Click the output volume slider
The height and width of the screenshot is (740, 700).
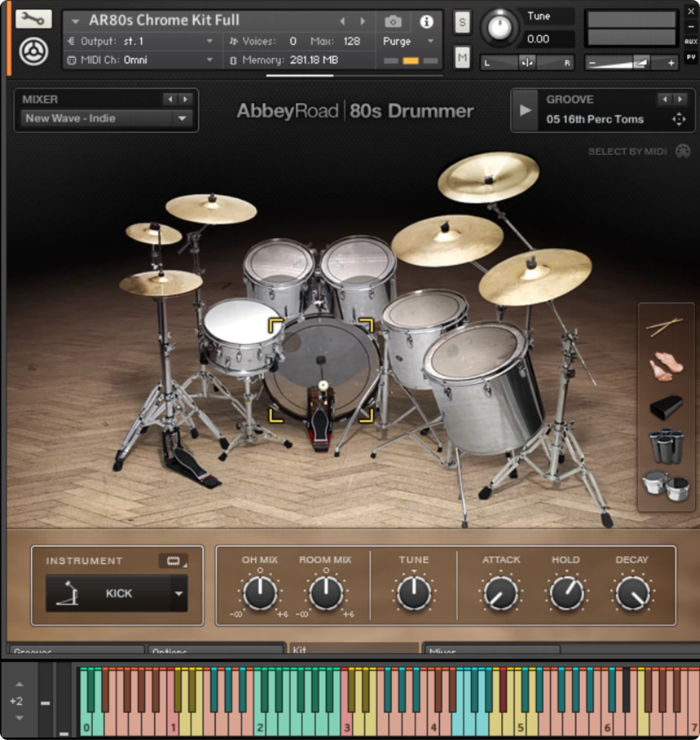pos(632,63)
